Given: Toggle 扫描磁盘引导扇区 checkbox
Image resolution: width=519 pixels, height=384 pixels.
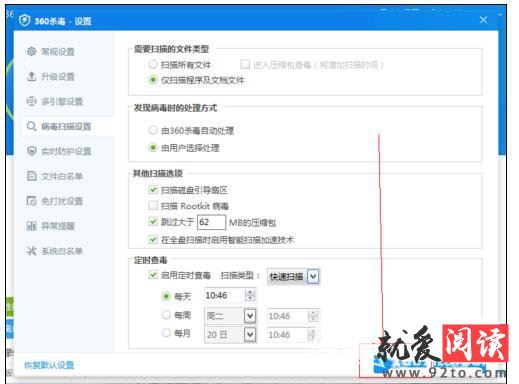Looking at the screenshot, I should tap(153, 190).
